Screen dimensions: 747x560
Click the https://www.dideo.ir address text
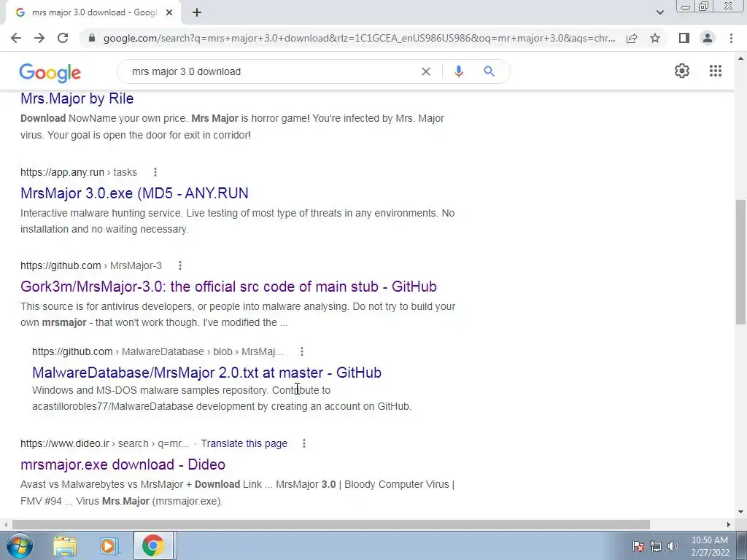click(x=65, y=443)
